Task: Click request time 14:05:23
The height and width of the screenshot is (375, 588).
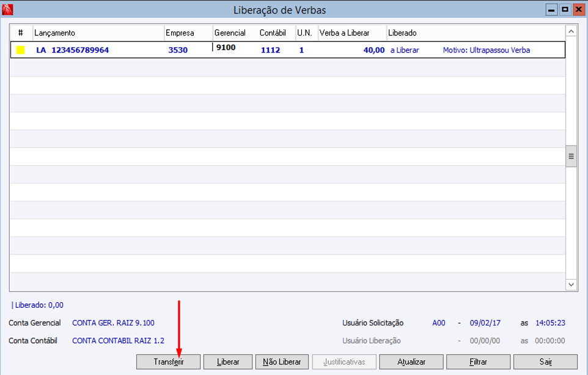Action: (x=550, y=323)
